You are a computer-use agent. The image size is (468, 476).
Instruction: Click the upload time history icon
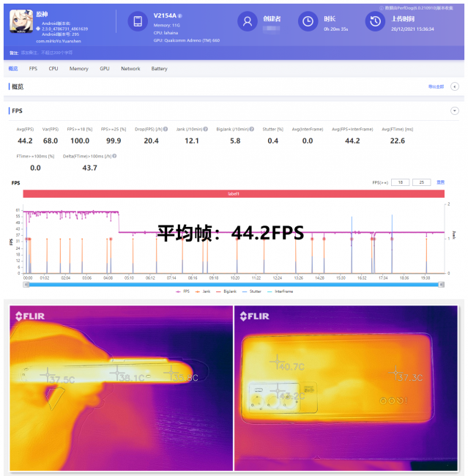pyautogui.click(x=375, y=21)
